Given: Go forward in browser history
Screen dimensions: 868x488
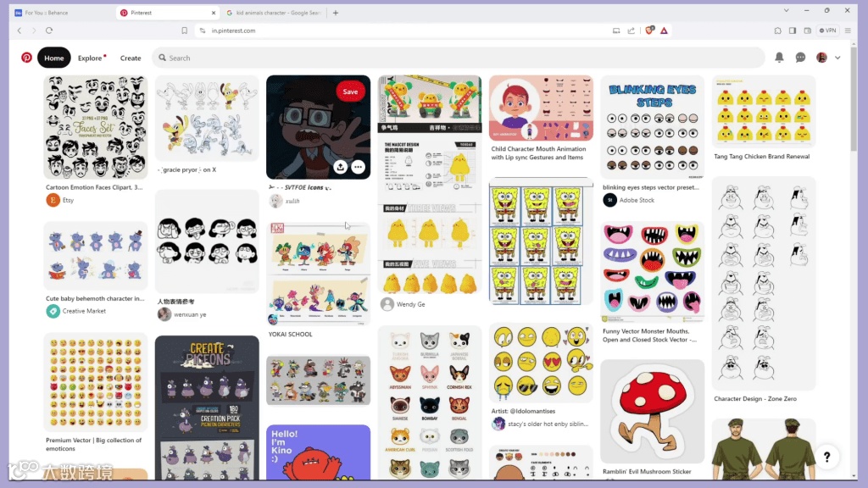Looking at the screenshot, I should tap(34, 30).
